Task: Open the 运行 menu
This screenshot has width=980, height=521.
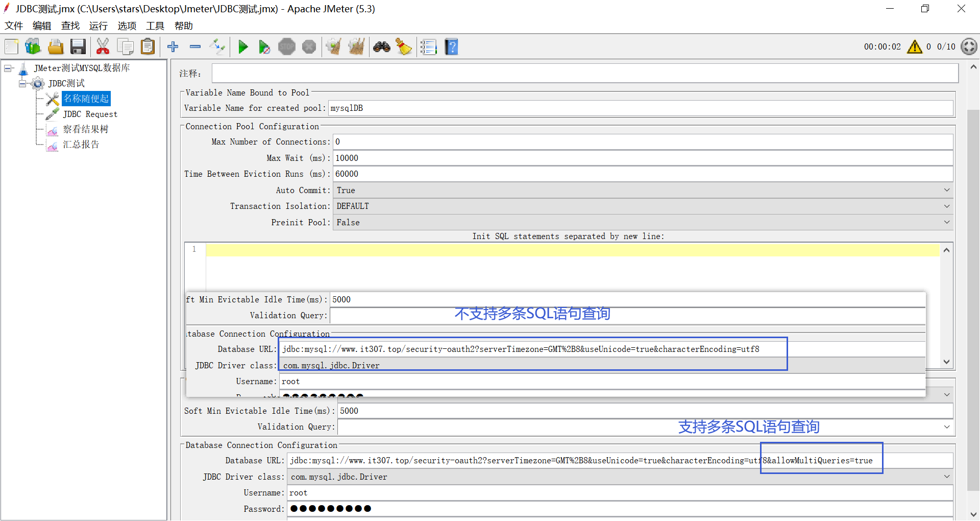Action: [x=98, y=26]
